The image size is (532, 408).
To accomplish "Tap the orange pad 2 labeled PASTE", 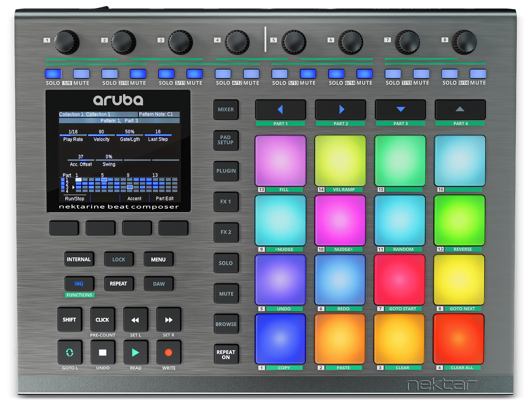I will [x=340, y=339].
